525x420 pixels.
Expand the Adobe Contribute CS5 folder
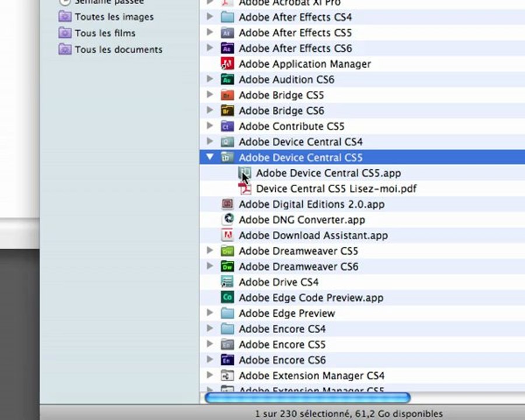click(210, 125)
